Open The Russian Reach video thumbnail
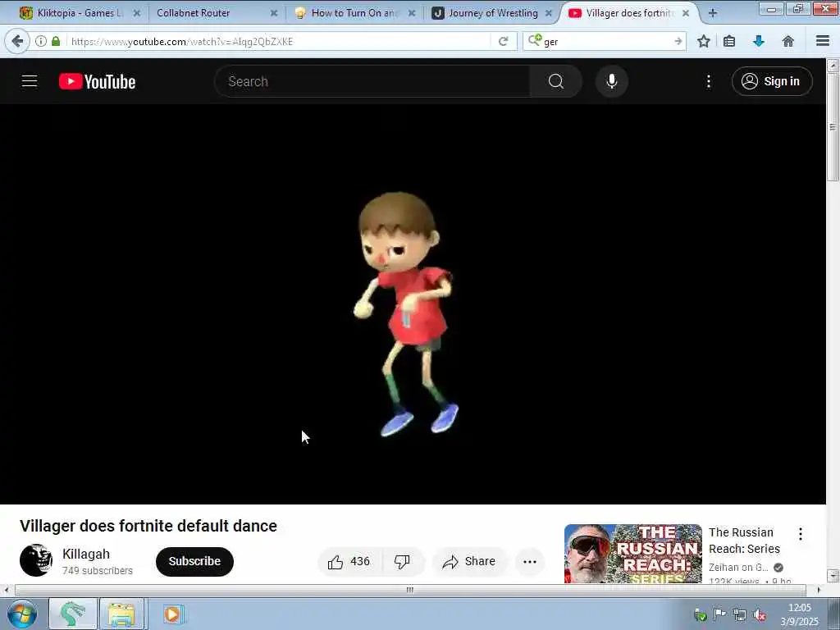This screenshot has height=630, width=840. click(632, 554)
